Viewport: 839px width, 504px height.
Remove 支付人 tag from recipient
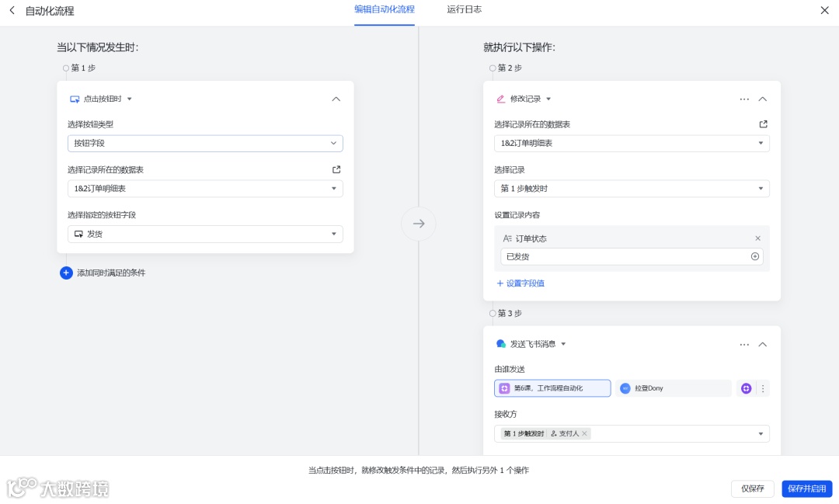coord(584,433)
